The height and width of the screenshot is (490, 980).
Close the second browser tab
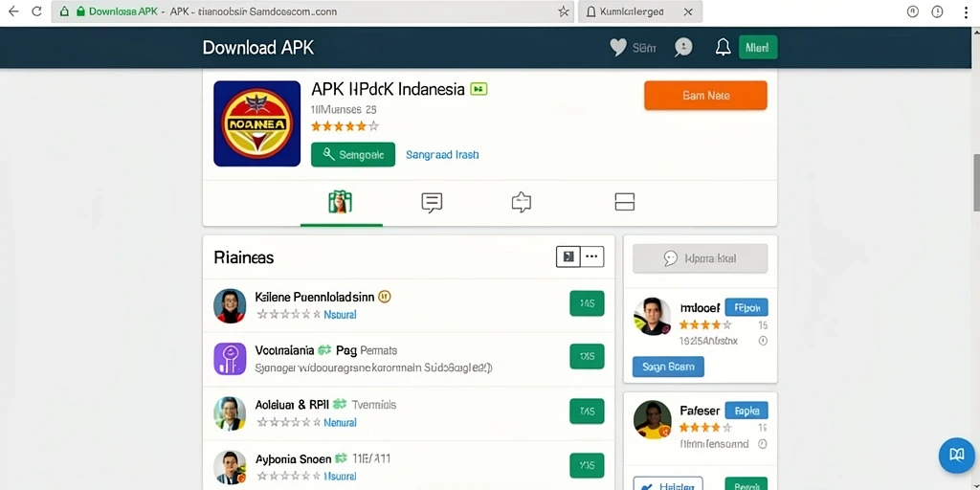click(687, 11)
